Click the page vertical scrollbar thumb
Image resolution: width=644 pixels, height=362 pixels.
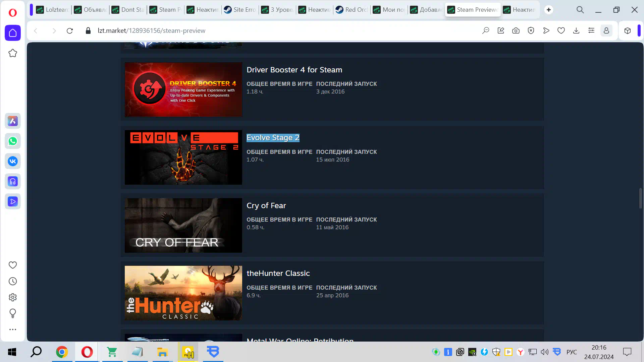[640, 198]
